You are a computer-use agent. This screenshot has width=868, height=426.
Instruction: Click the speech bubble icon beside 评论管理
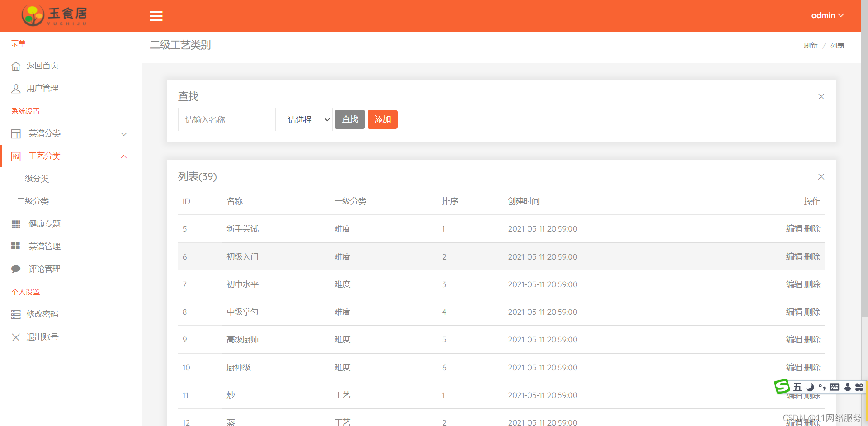pyautogui.click(x=16, y=269)
